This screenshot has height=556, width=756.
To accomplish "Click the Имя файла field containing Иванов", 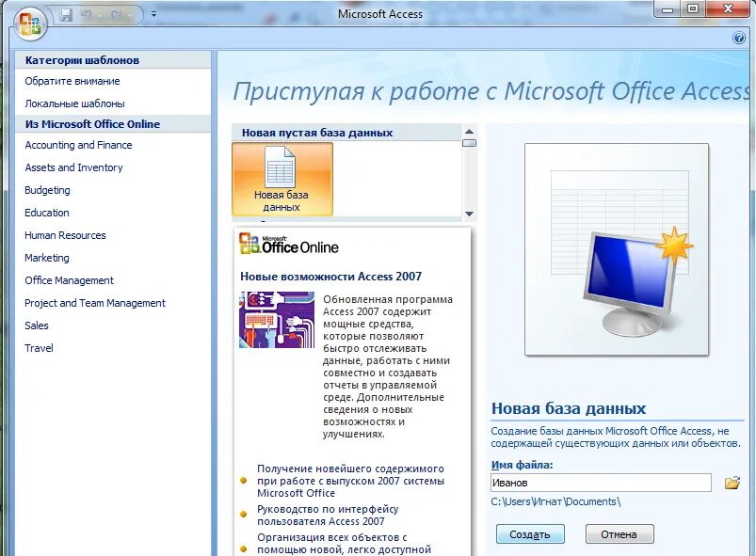I will click(x=601, y=483).
